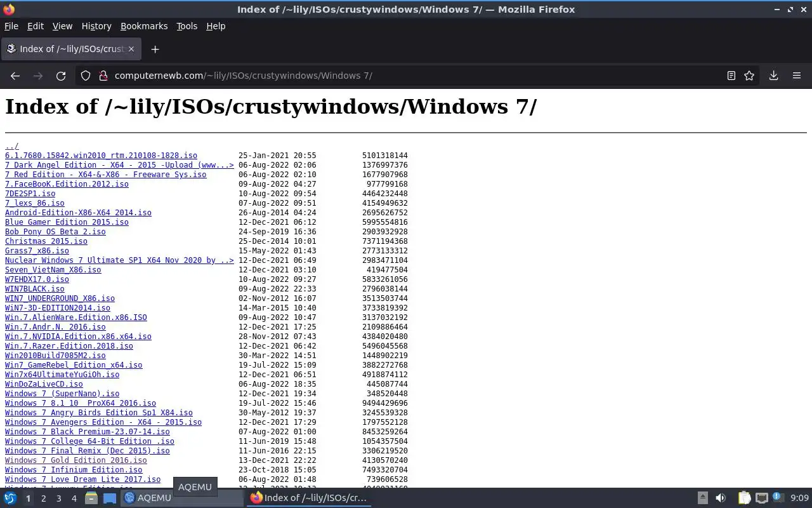Open the File menu
This screenshot has width=812, height=508.
pos(11,26)
